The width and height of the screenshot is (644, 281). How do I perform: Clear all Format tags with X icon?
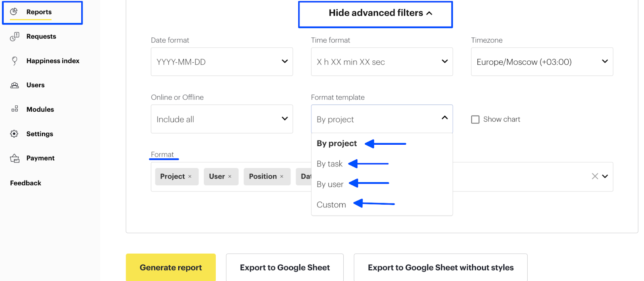tap(594, 176)
